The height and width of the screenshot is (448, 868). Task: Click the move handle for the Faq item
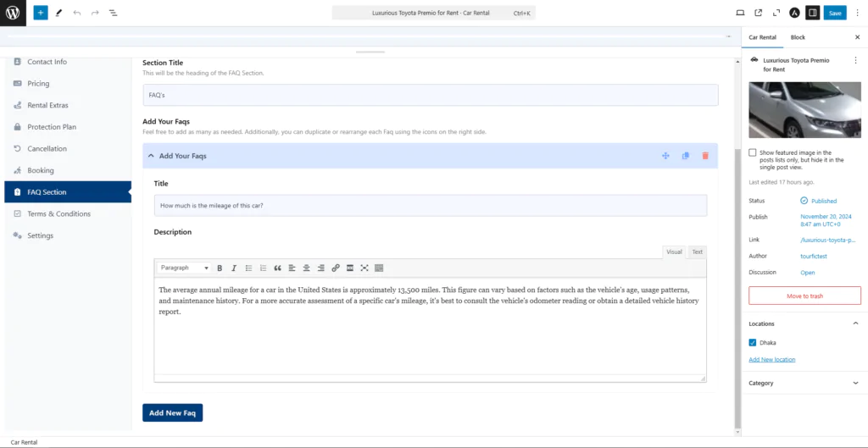[x=665, y=156]
